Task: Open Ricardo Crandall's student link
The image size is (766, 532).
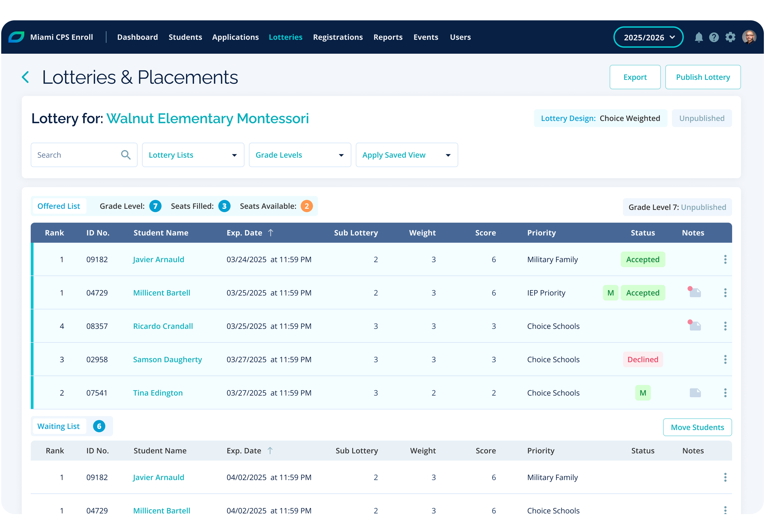Action: pyautogui.click(x=163, y=326)
